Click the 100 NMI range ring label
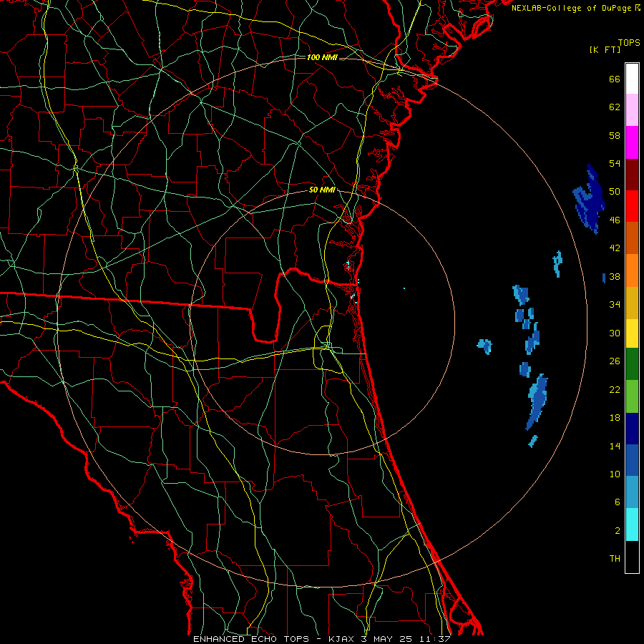This screenshot has width=644, height=644. [322, 57]
